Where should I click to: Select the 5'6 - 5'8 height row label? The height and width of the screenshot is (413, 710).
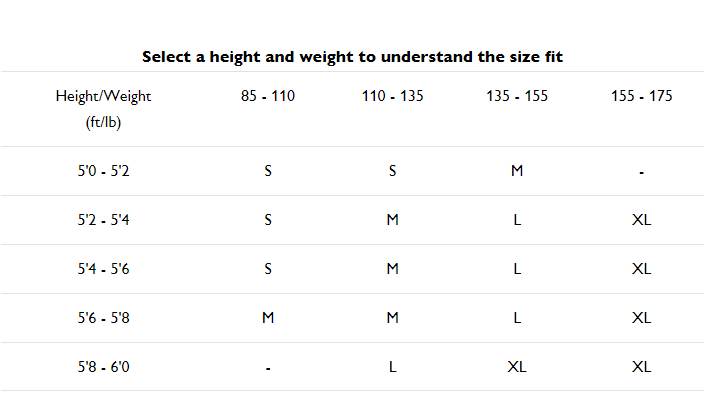104,318
